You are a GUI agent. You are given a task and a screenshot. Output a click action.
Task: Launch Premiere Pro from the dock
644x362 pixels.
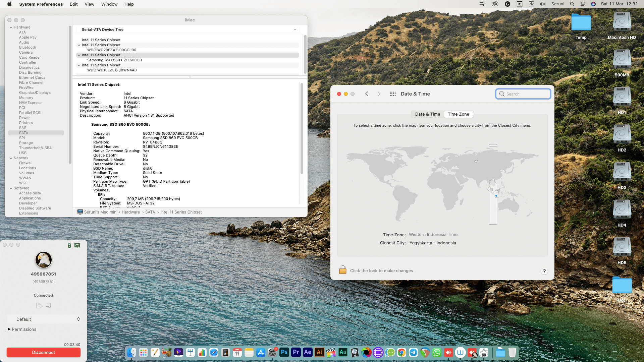tap(296, 352)
